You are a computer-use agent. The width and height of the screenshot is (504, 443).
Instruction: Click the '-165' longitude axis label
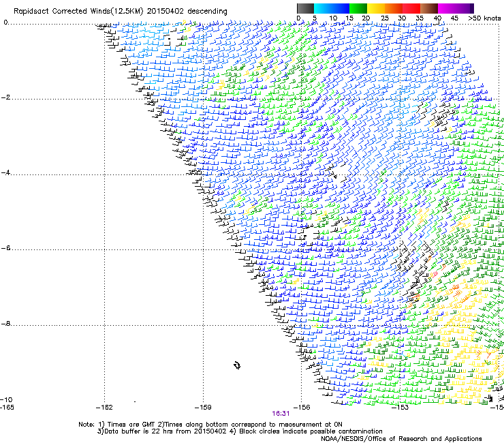click(7, 408)
